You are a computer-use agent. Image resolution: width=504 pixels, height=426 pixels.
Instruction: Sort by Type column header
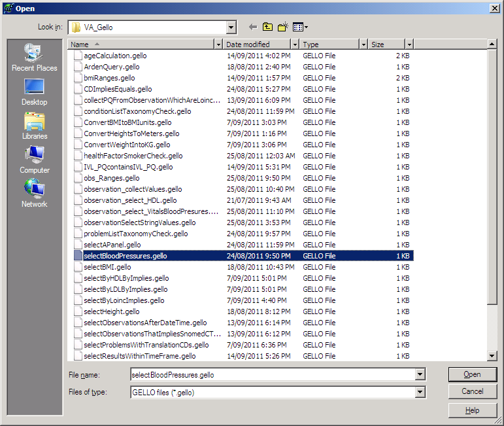329,44
